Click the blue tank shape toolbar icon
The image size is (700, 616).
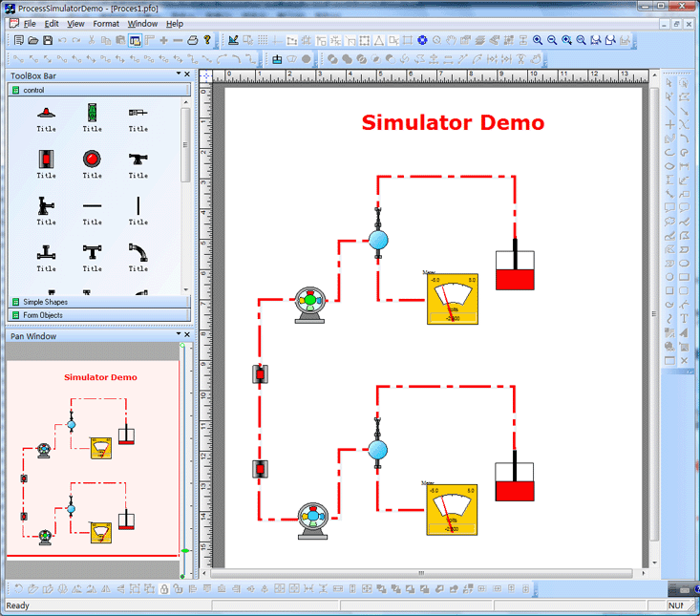coord(277,59)
